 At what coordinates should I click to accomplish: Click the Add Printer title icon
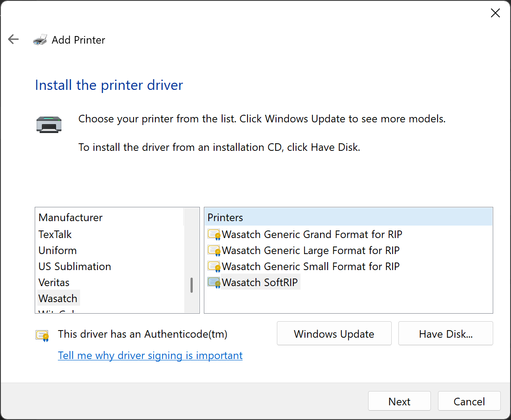[40, 40]
